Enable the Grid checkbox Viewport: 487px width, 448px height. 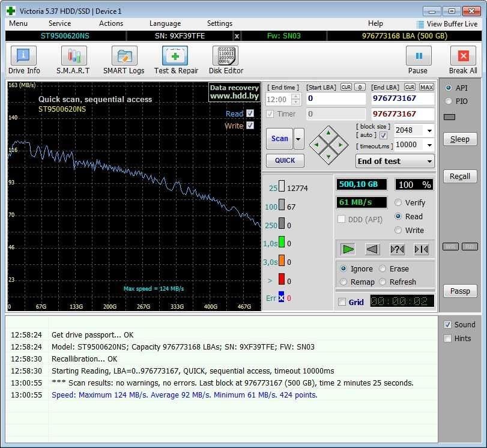(x=342, y=302)
